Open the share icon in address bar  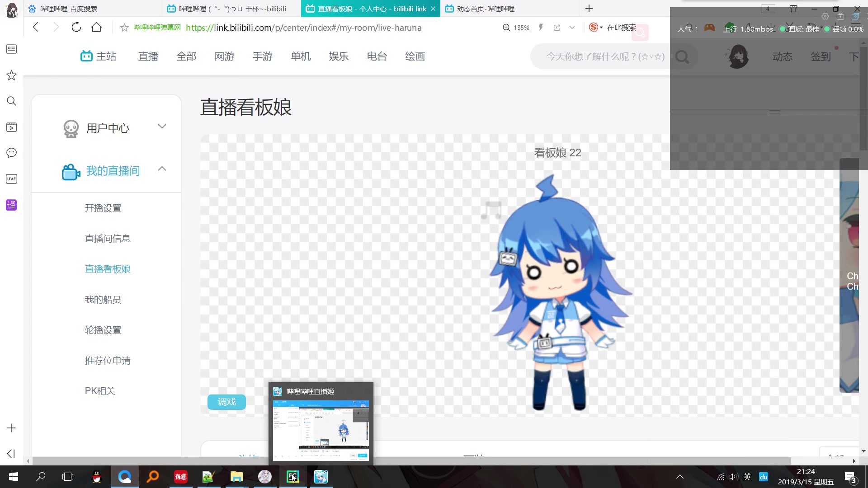point(557,28)
